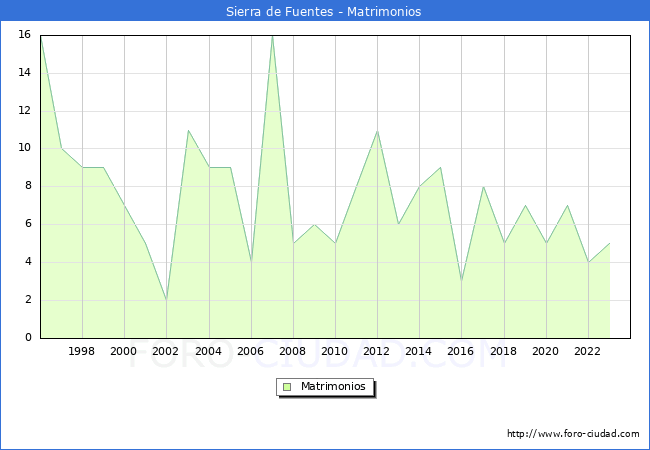Viewport: 650px width, 450px height.
Task: Click the 2007 peak data point at 16
Action: click(272, 36)
